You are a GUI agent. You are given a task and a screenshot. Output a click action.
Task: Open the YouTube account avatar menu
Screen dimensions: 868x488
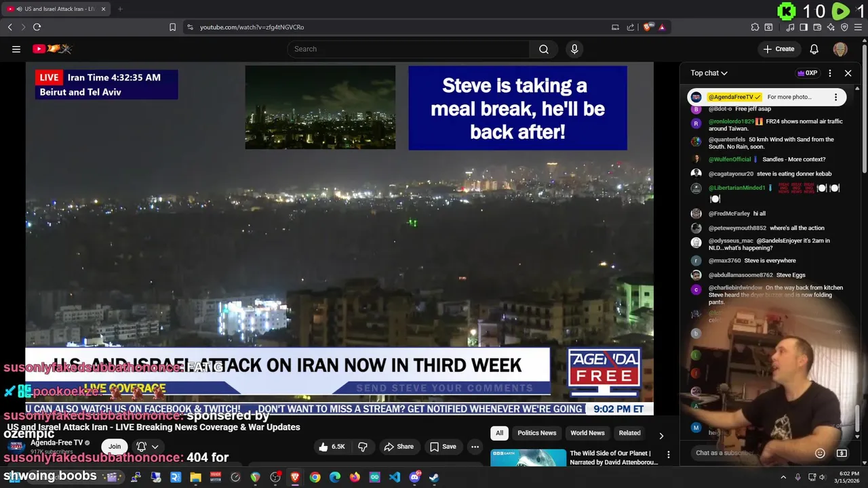[x=840, y=49]
